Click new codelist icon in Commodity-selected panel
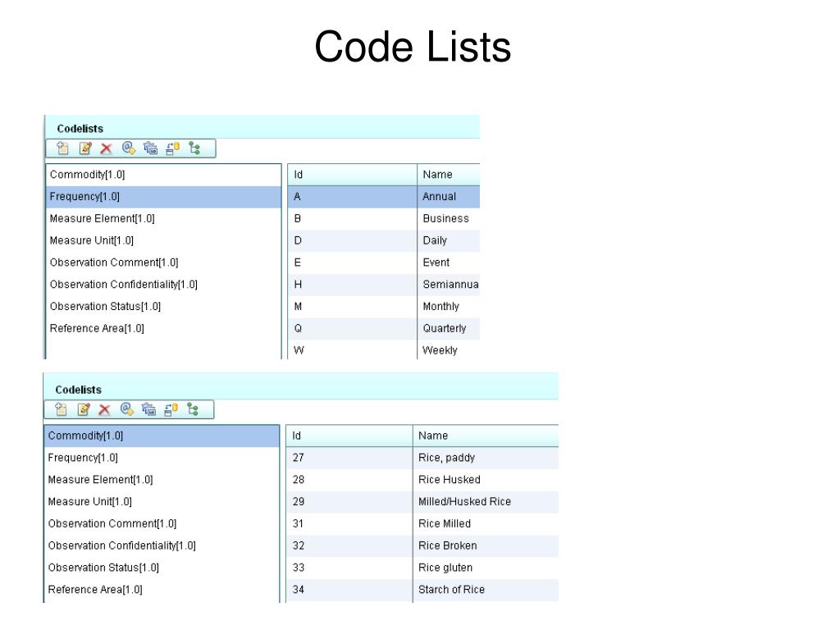 [x=61, y=409]
